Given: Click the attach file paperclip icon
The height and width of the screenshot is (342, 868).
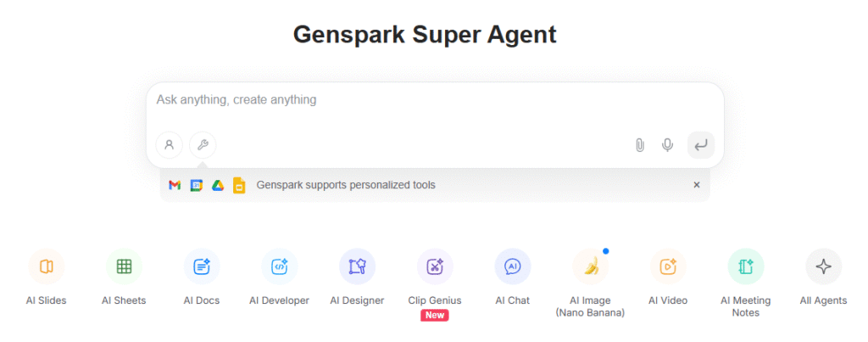Looking at the screenshot, I should click(640, 145).
